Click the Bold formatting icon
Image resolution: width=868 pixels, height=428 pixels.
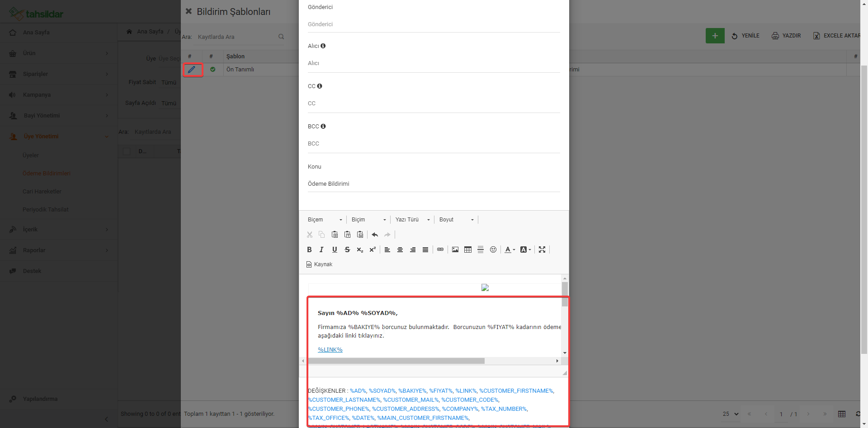309,249
